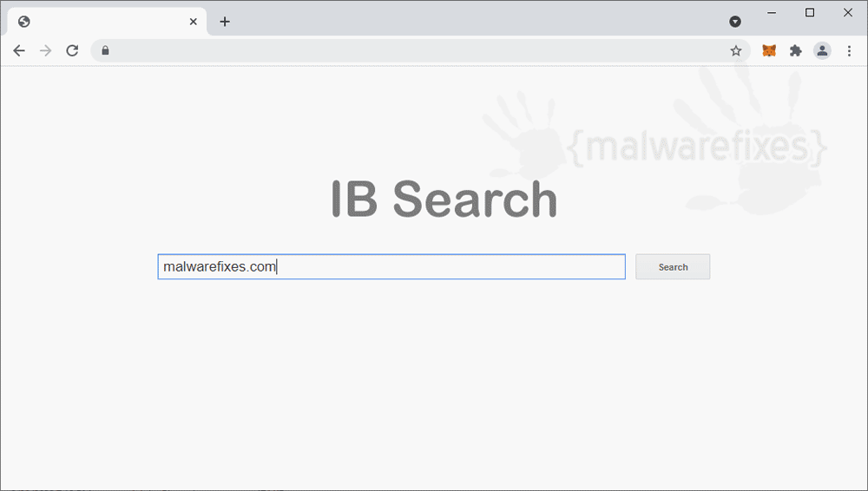Open the tab search dropdown arrow

pos(735,22)
